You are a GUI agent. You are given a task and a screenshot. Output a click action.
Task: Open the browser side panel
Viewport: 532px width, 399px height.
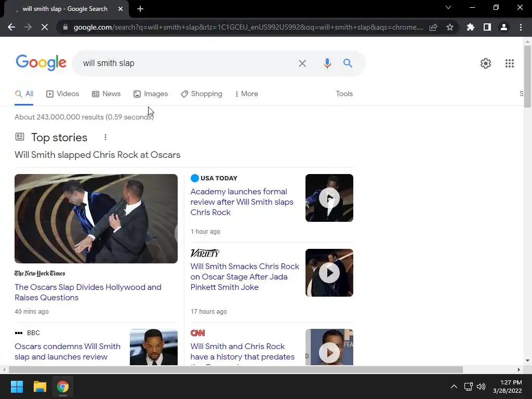(x=487, y=27)
